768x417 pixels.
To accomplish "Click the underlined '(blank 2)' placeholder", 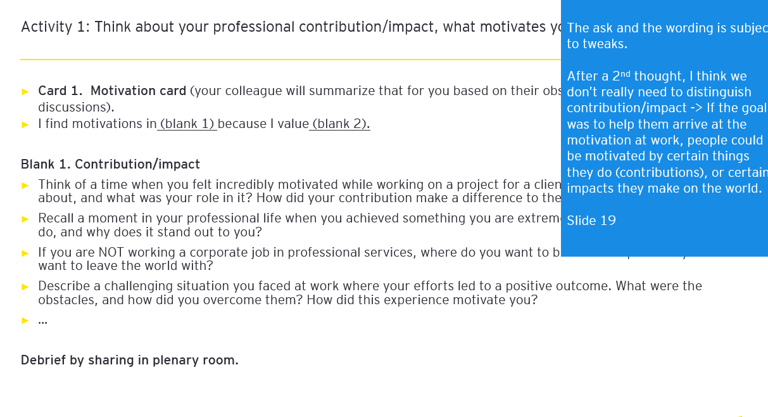I will [339, 124].
